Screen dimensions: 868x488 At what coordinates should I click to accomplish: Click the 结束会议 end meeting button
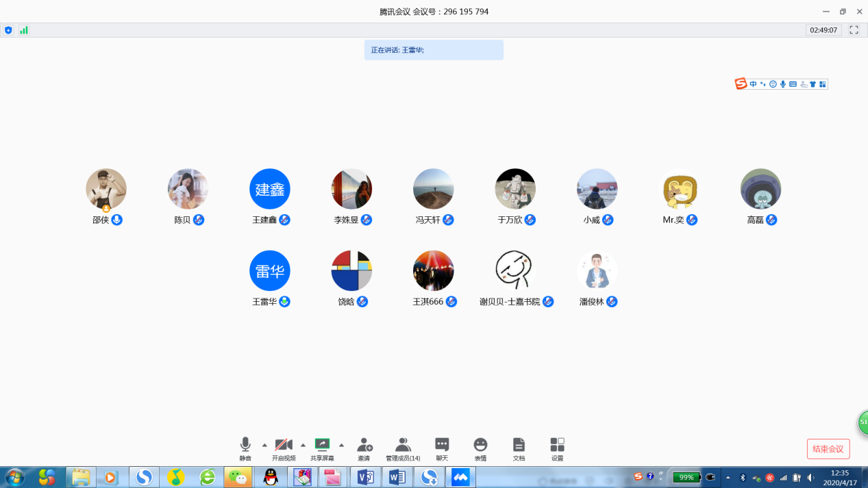[828, 449]
